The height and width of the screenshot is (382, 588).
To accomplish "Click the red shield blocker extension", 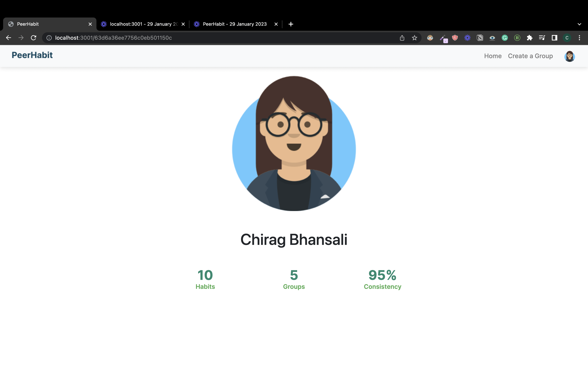I will click(x=455, y=38).
